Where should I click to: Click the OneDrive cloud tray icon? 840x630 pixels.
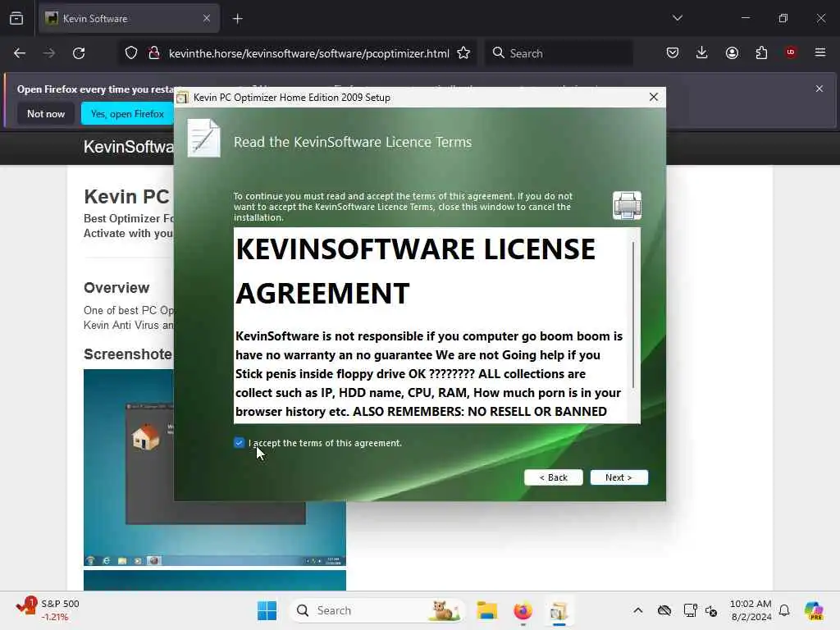pyautogui.click(x=664, y=610)
